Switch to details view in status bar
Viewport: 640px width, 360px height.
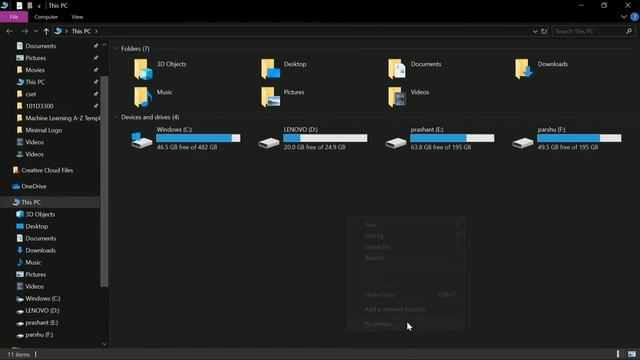click(x=618, y=354)
